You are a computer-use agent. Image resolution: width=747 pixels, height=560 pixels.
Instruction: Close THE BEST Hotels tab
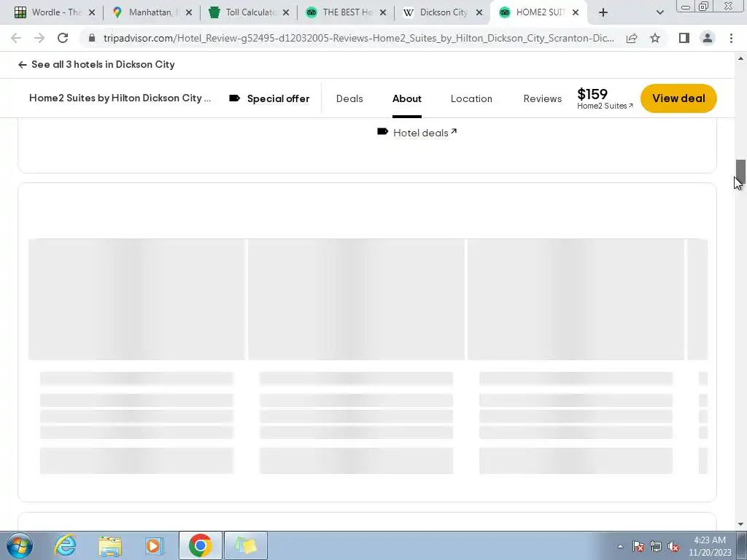tap(383, 12)
